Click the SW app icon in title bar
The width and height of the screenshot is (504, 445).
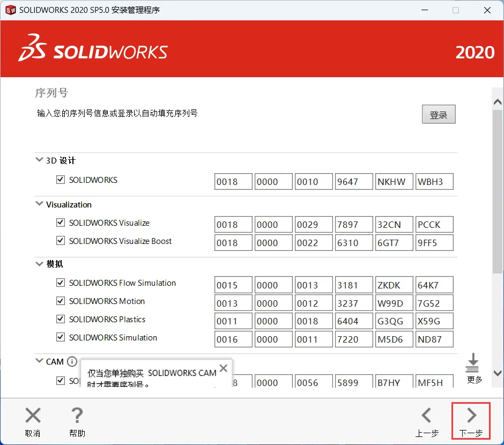tap(11, 10)
